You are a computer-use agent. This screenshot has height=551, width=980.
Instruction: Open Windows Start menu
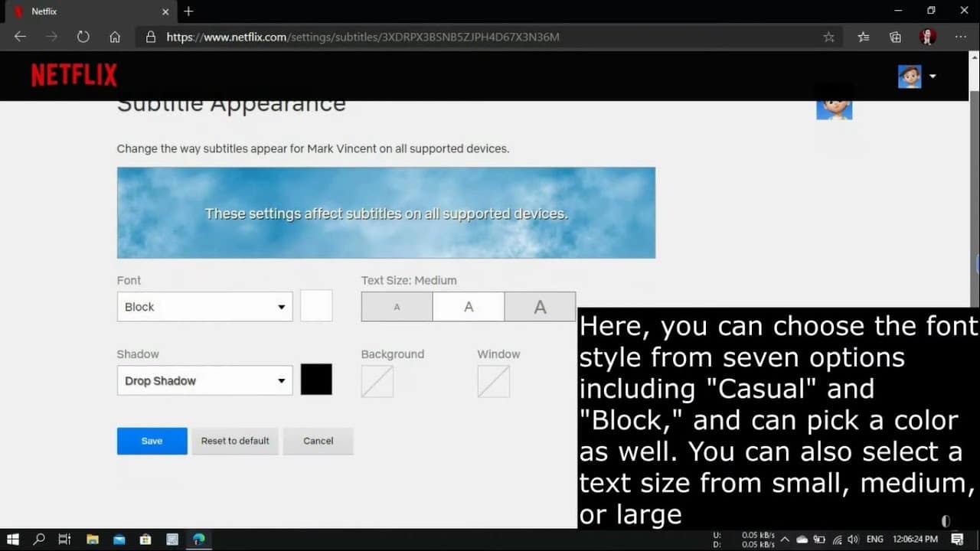coord(13,540)
